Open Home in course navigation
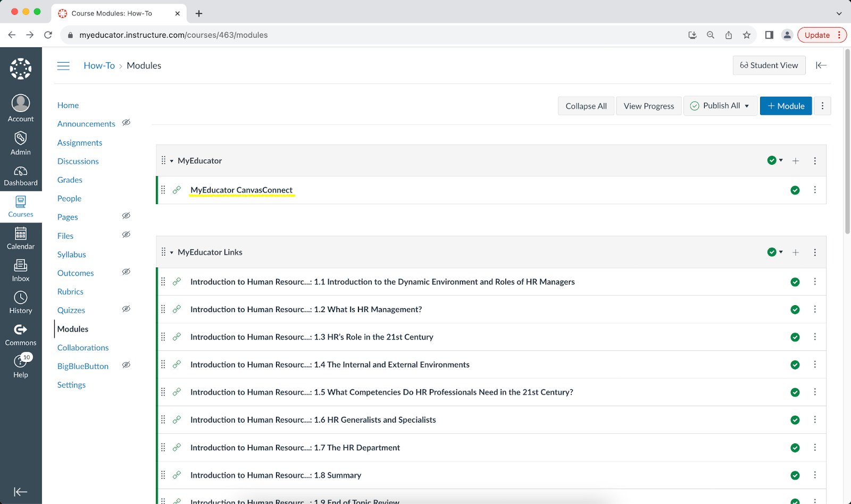 coord(68,105)
